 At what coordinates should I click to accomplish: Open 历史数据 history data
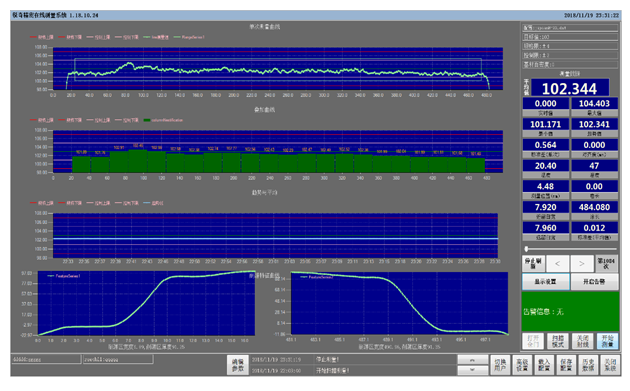tap(588, 365)
